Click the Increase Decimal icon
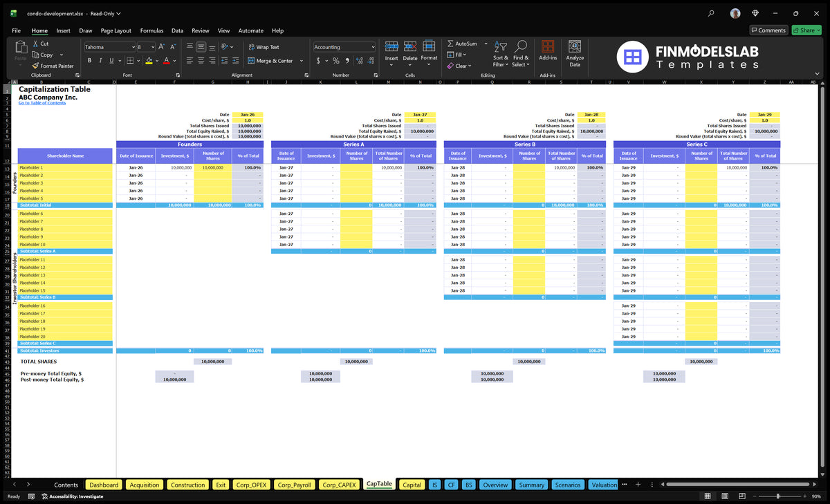This screenshot has height=504, width=830. point(360,61)
